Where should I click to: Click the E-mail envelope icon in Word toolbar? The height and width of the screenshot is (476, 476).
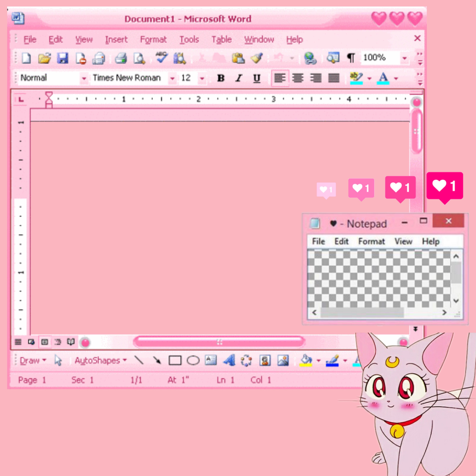[x=99, y=59]
